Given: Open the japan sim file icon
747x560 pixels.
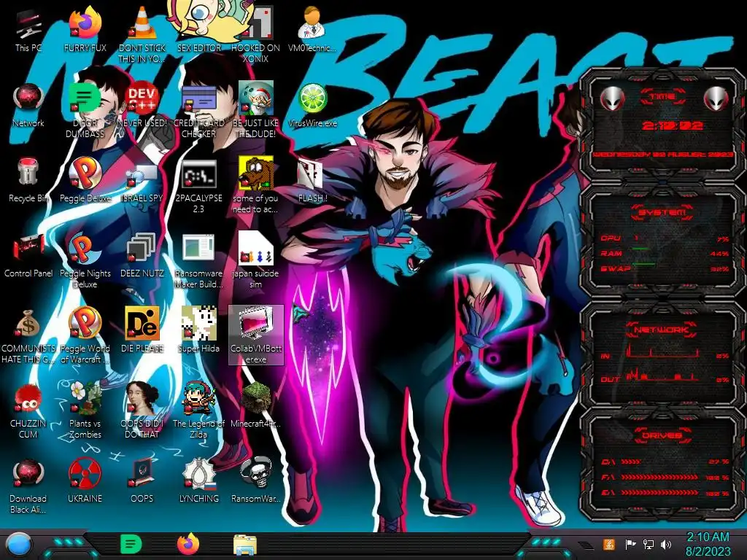Looking at the screenshot, I should click(256, 260).
